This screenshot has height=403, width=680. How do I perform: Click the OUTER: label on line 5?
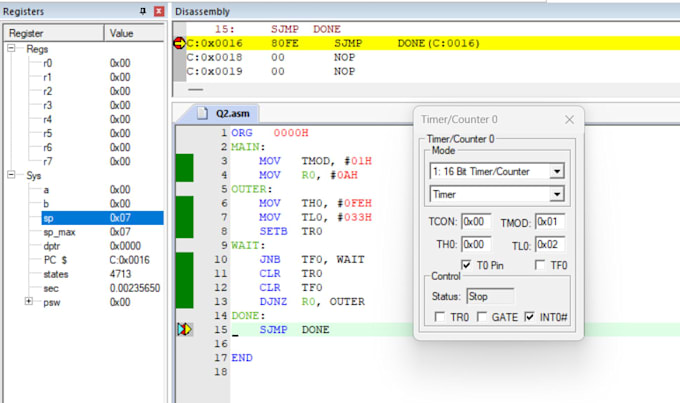(252, 189)
